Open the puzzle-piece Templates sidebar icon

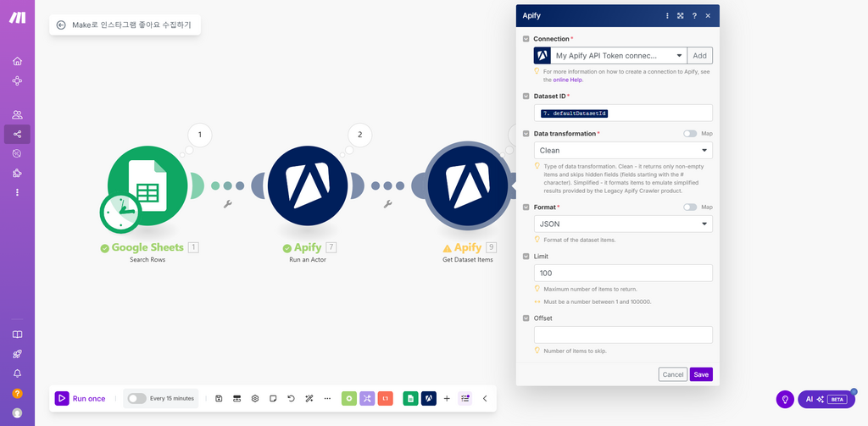click(17, 173)
